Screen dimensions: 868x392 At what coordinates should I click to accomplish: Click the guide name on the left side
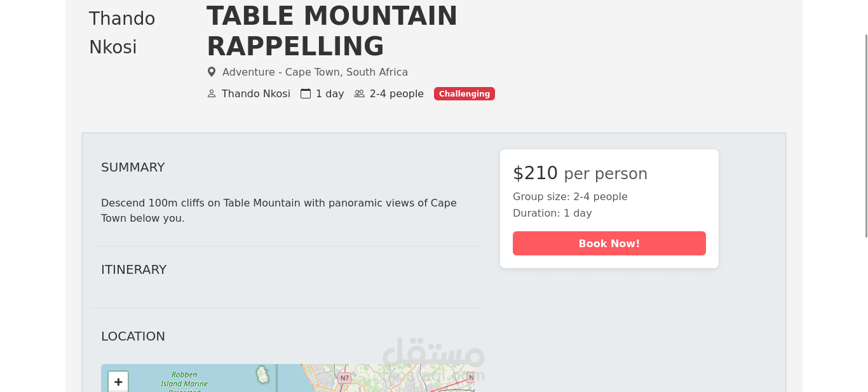121,33
